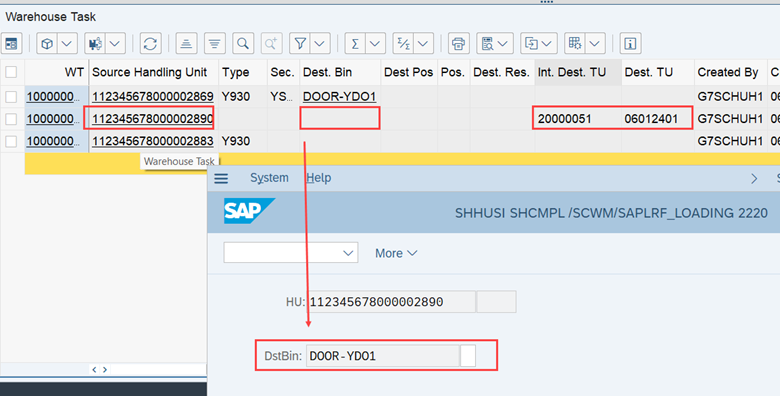Viewport: 780px width, 396px height.
Task: Select the Sec. cell in the 2869 row
Action: pos(283,97)
